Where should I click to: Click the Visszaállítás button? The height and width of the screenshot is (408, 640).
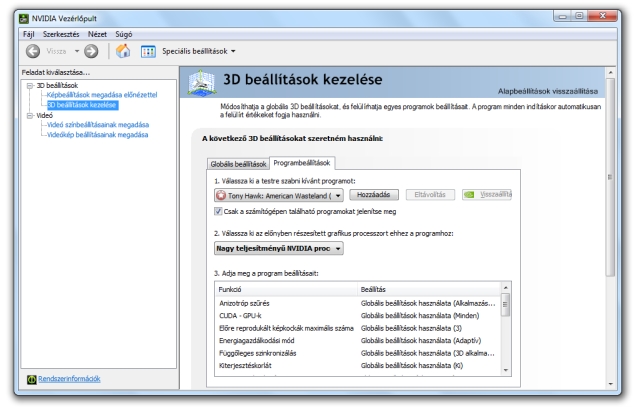click(x=487, y=195)
